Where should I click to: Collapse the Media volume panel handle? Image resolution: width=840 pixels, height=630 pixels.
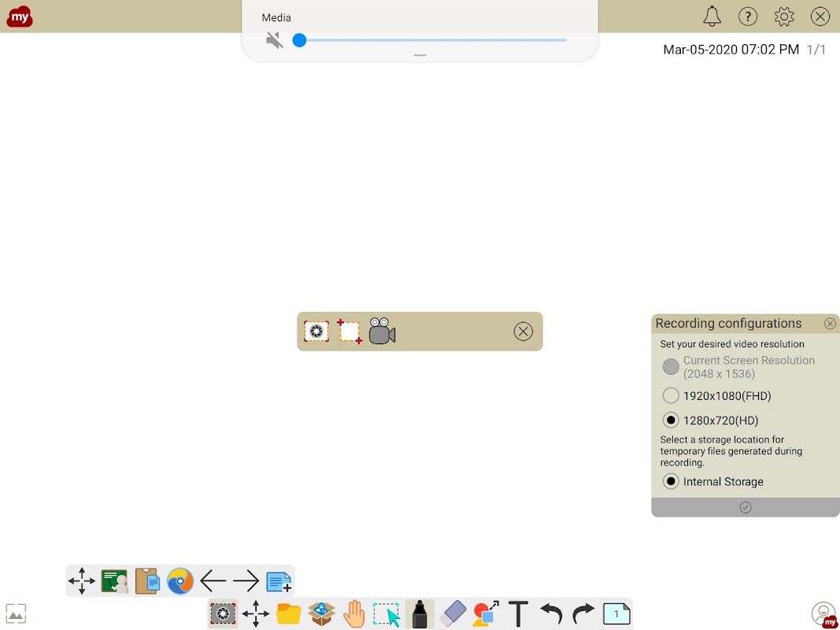click(x=420, y=55)
